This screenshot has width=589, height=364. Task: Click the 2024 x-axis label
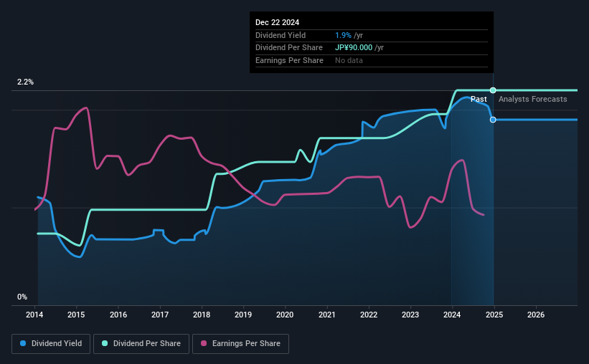(x=452, y=315)
